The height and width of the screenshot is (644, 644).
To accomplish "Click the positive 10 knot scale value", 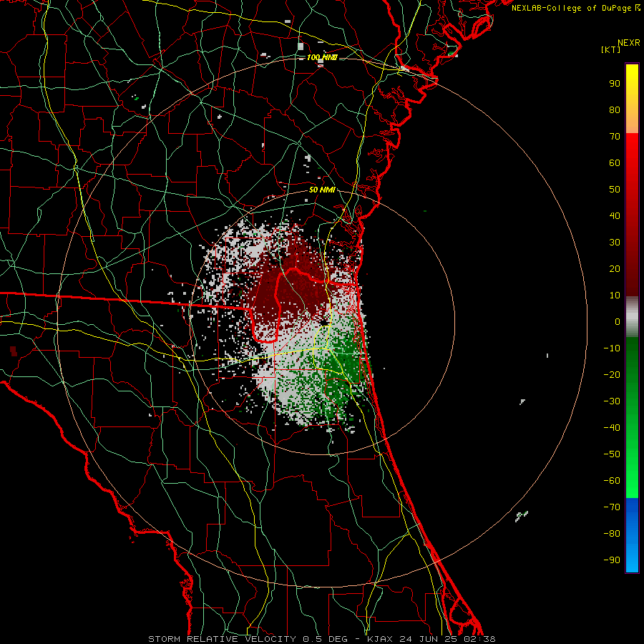I will pyautogui.click(x=615, y=296).
